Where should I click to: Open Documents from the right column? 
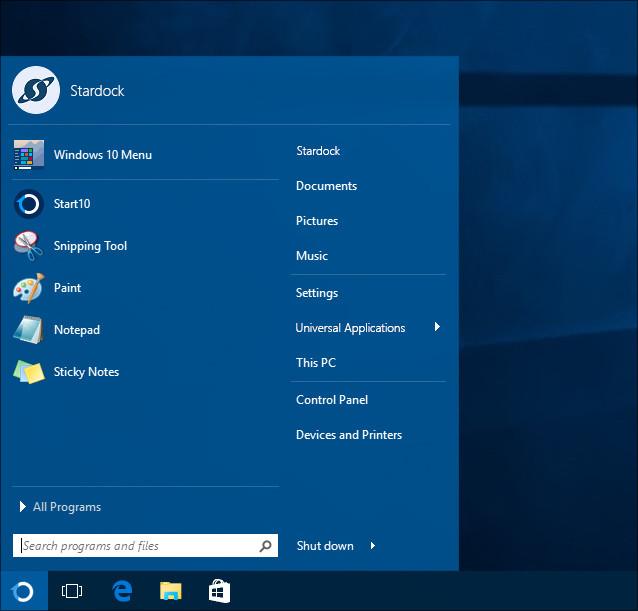[326, 186]
